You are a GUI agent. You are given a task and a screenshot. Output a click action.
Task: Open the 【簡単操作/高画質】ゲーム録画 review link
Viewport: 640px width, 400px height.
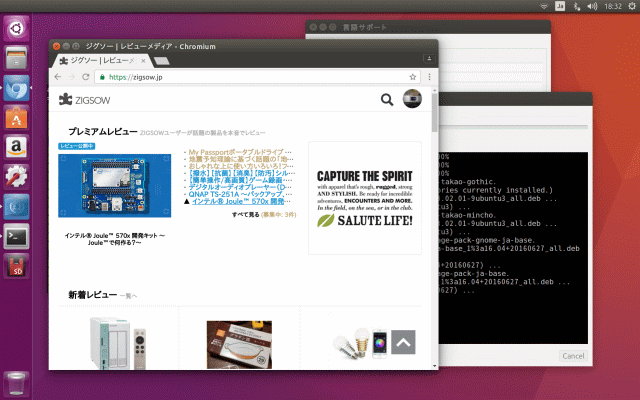tap(240, 180)
